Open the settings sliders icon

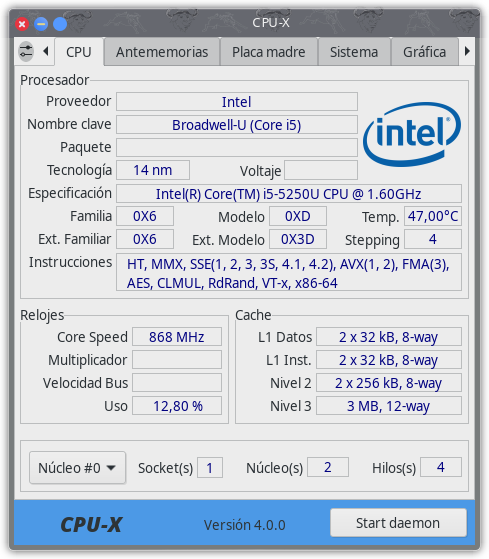point(26,51)
